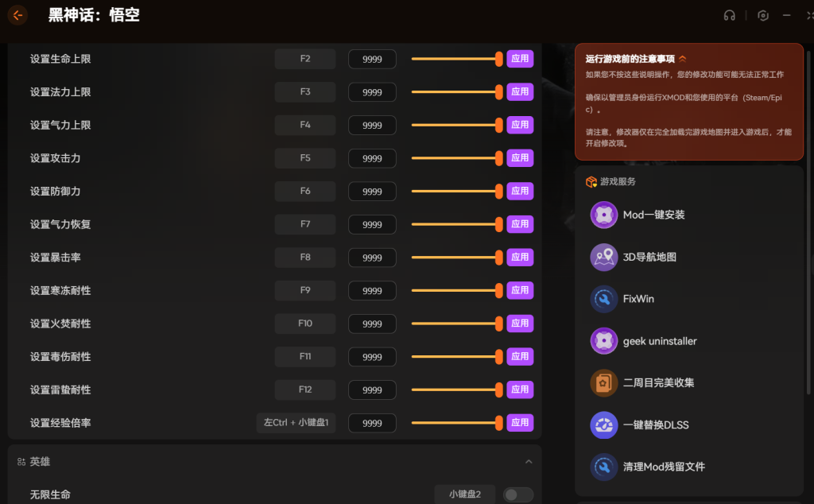The image size is (814, 504).
Task: Collapse the 运行游戏前的注意事项 notice
Action: 682,59
